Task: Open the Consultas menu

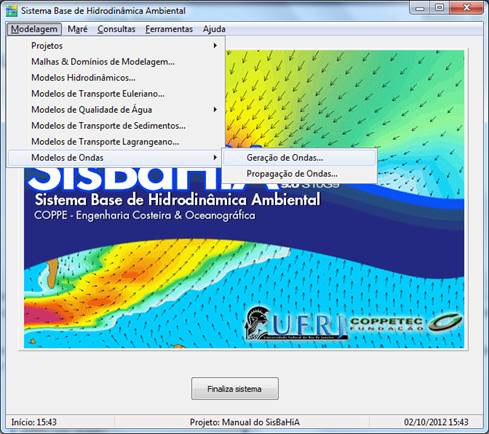Action: tap(116, 29)
